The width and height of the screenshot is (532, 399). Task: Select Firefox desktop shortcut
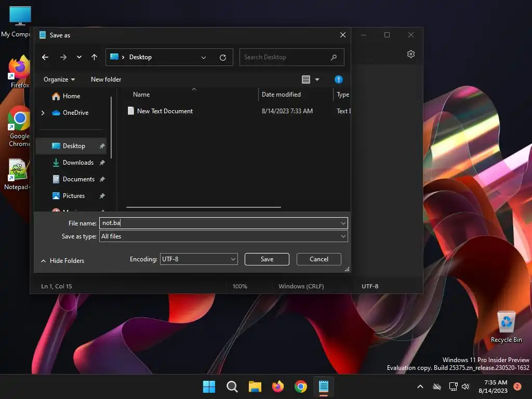click(19, 72)
